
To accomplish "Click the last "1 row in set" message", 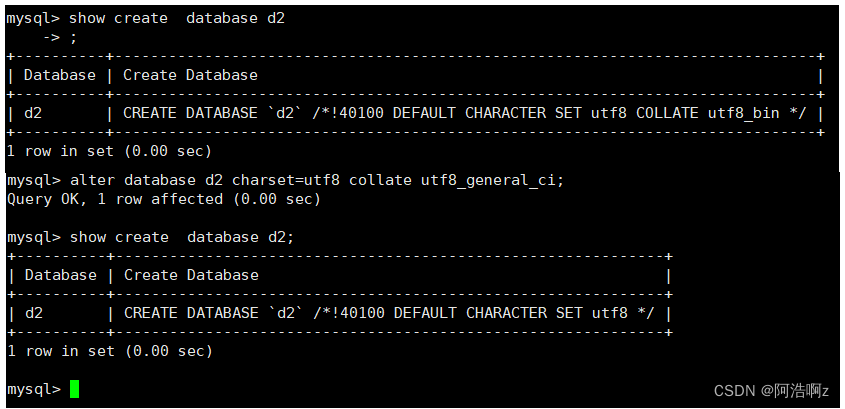I will point(109,351).
